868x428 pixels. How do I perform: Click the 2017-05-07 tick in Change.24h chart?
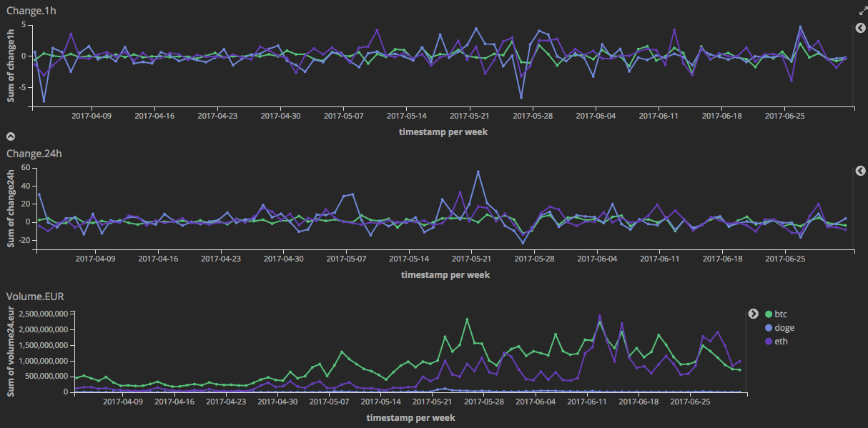click(346, 259)
